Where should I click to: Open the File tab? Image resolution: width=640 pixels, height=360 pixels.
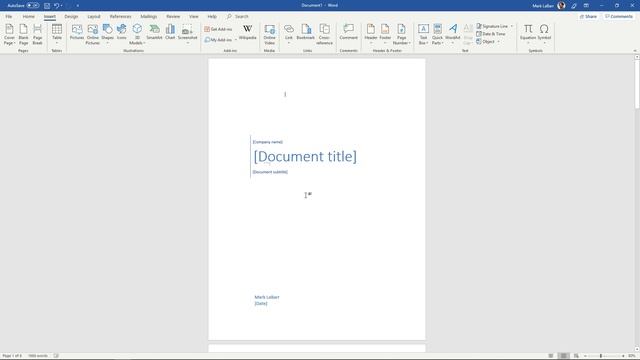[9, 16]
